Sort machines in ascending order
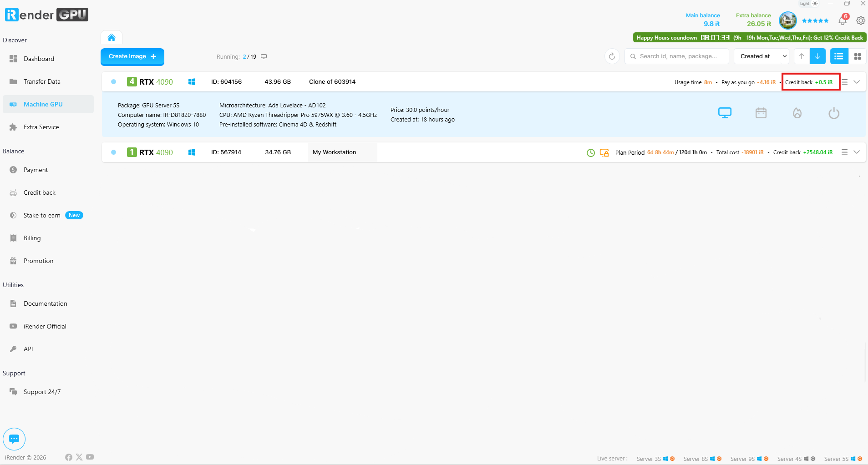The width and height of the screenshot is (868, 465). point(802,56)
